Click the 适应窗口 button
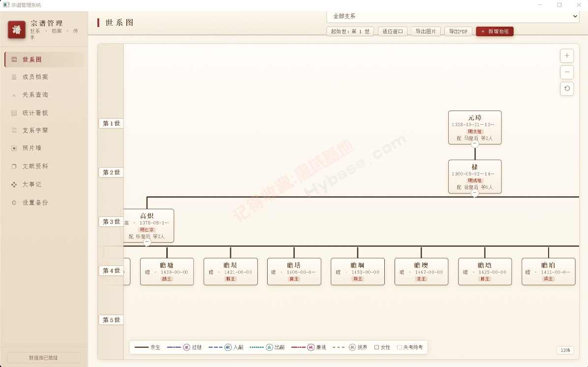Screen dimensions: 588x367 [393, 32]
